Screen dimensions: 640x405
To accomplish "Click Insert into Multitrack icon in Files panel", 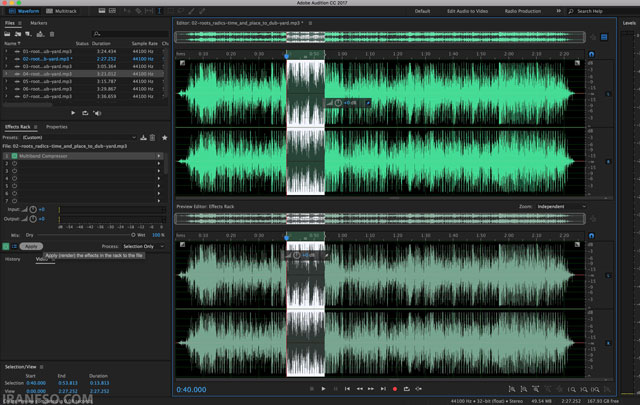I will coord(40,34).
